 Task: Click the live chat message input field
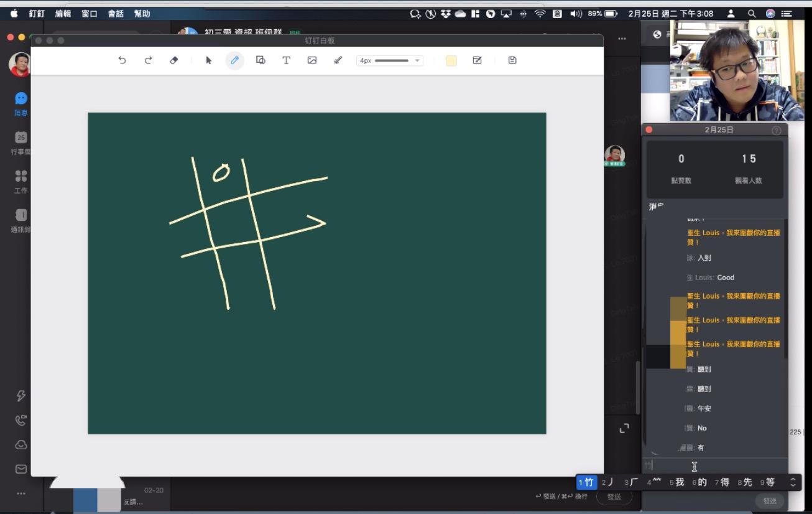(x=715, y=466)
